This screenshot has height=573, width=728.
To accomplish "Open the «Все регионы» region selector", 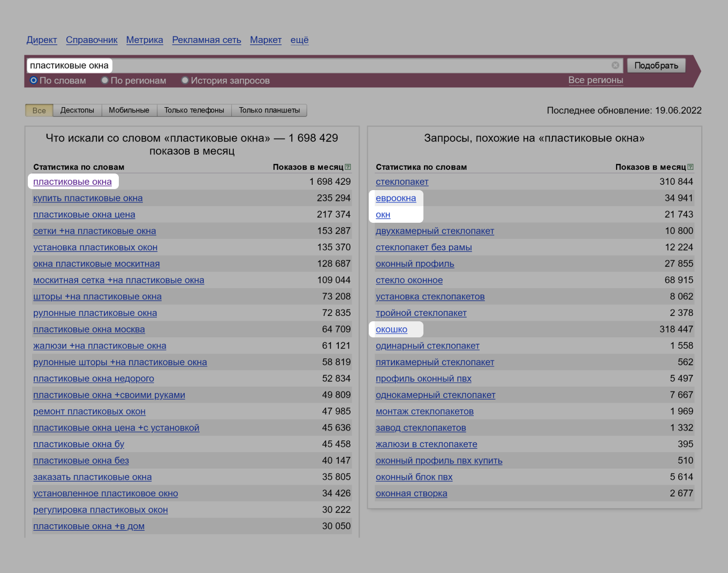I will [x=595, y=80].
